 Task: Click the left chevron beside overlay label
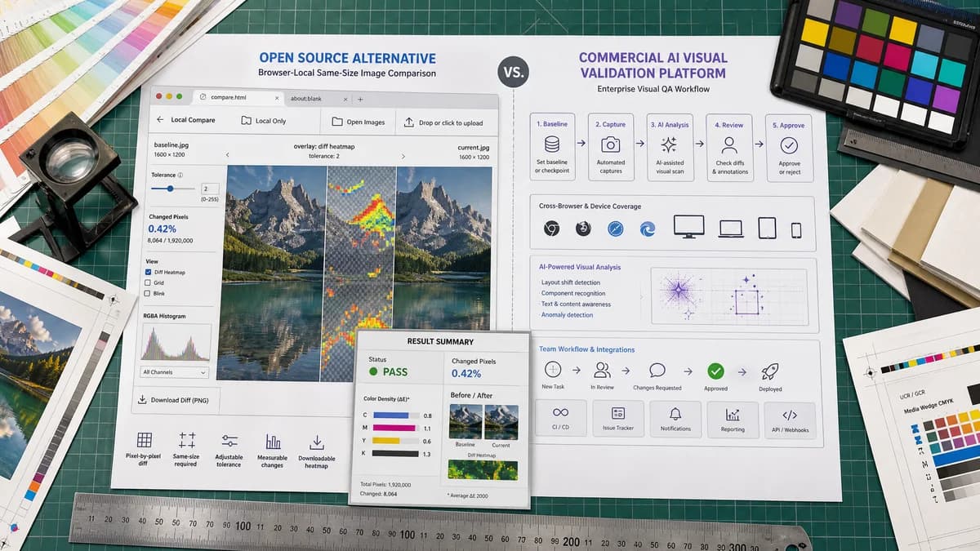(227, 154)
